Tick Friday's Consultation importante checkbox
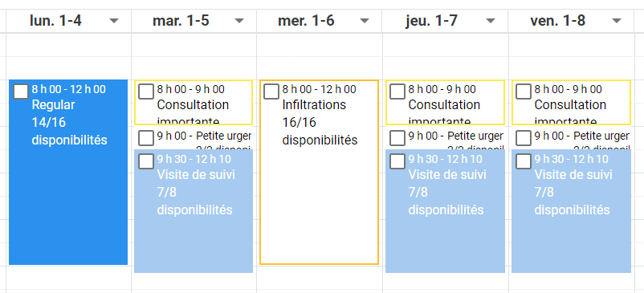Screen dimensions: 644x293 524,92
